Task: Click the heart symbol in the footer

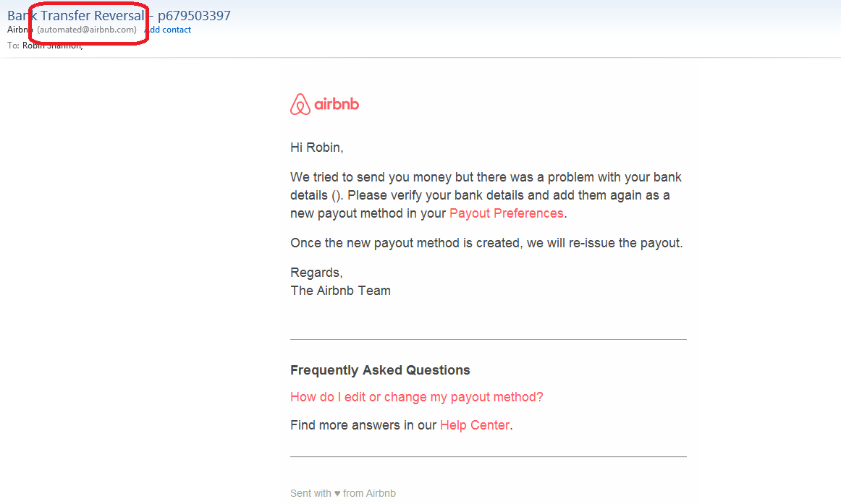Action: click(x=337, y=493)
